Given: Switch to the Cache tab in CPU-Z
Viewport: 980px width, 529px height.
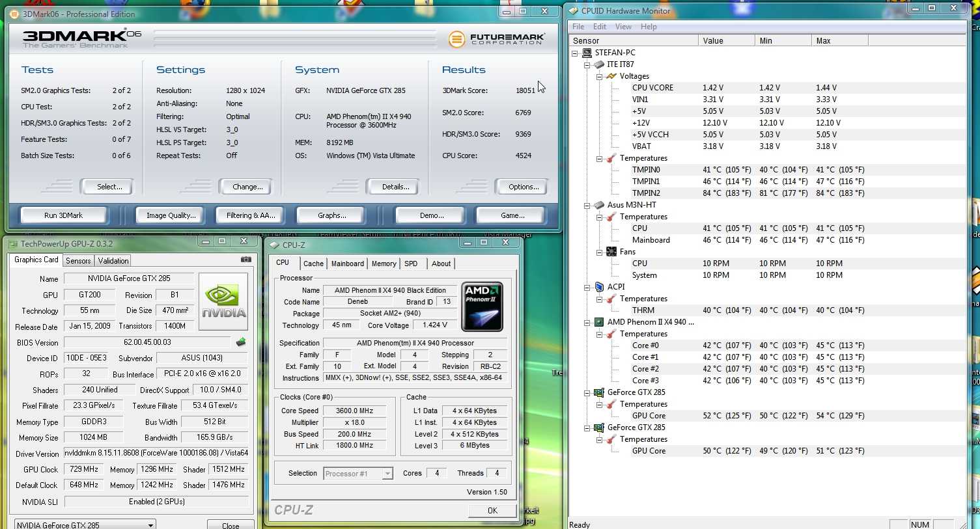Looking at the screenshot, I should [x=313, y=264].
